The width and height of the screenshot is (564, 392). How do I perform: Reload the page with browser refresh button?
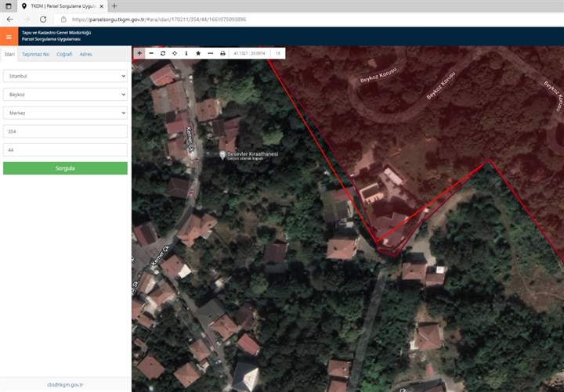point(42,19)
